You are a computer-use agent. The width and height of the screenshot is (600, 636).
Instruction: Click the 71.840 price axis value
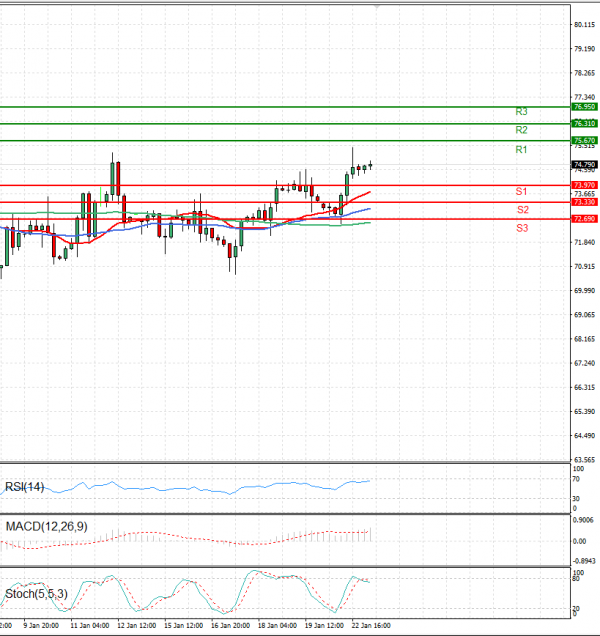click(585, 242)
